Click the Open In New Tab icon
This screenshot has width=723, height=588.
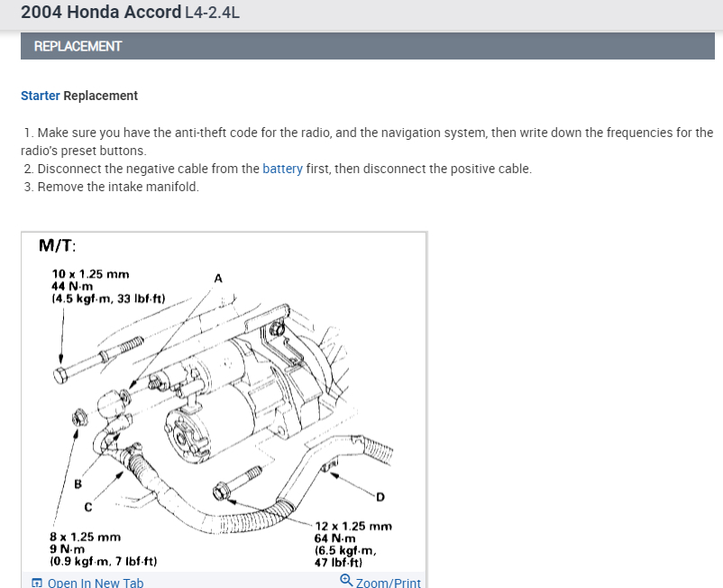(37, 583)
